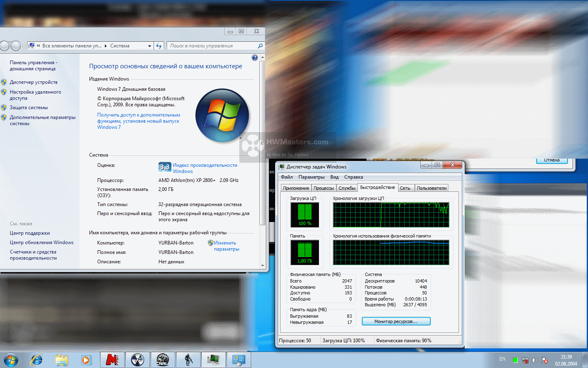Open the Справка menu in Task Manager
588x368 pixels.
coord(354,177)
